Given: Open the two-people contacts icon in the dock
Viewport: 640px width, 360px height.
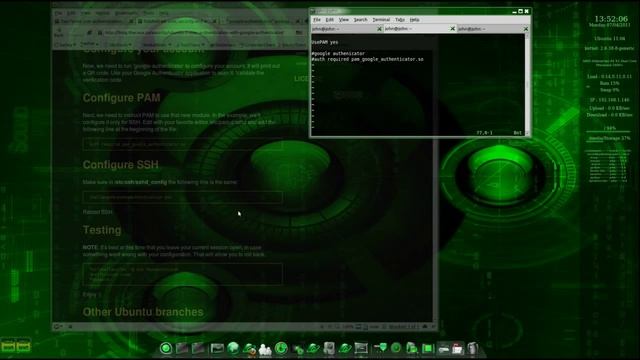Looking at the screenshot, I should [265, 349].
